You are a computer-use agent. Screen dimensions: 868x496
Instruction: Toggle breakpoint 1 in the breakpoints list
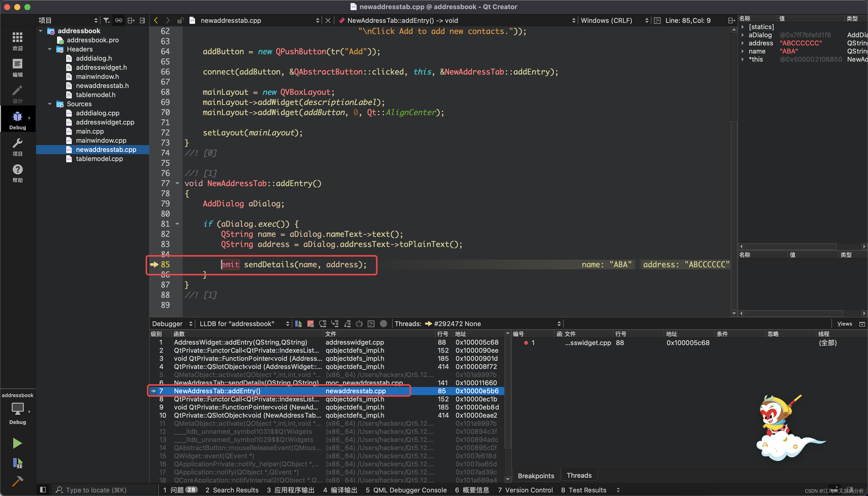(x=526, y=343)
